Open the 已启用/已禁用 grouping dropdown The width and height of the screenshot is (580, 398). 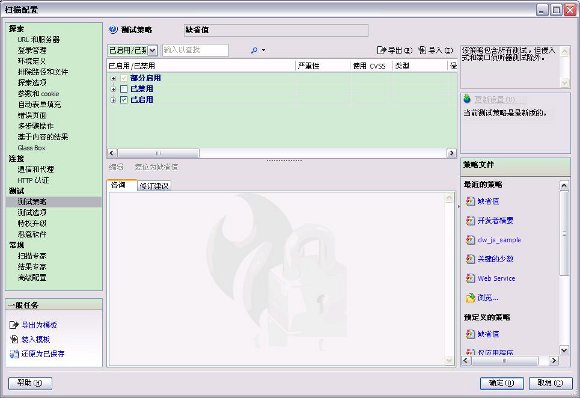[x=153, y=50]
